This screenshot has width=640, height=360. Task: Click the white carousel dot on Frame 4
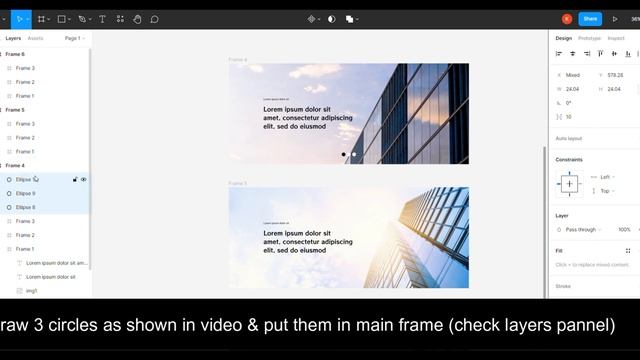[354, 154]
